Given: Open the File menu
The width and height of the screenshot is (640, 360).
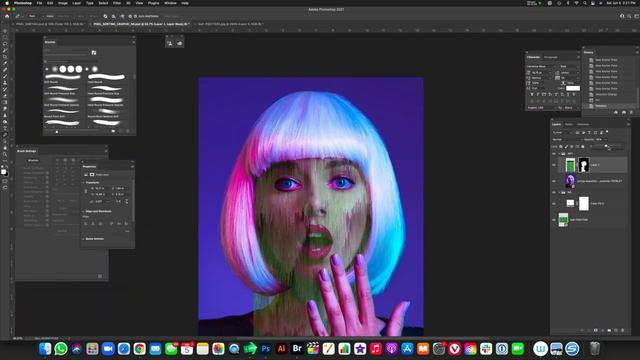Looking at the screenshot, I should (40, 3).
